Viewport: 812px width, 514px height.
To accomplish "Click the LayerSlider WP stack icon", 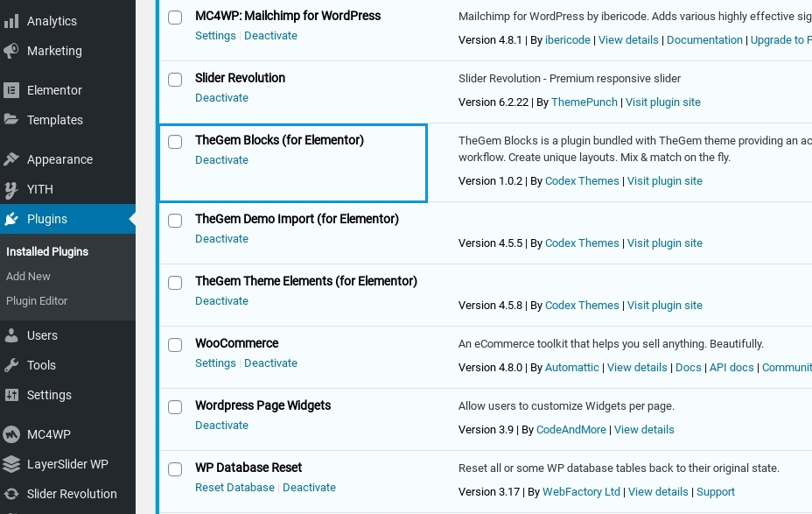I will pos(11,464).
